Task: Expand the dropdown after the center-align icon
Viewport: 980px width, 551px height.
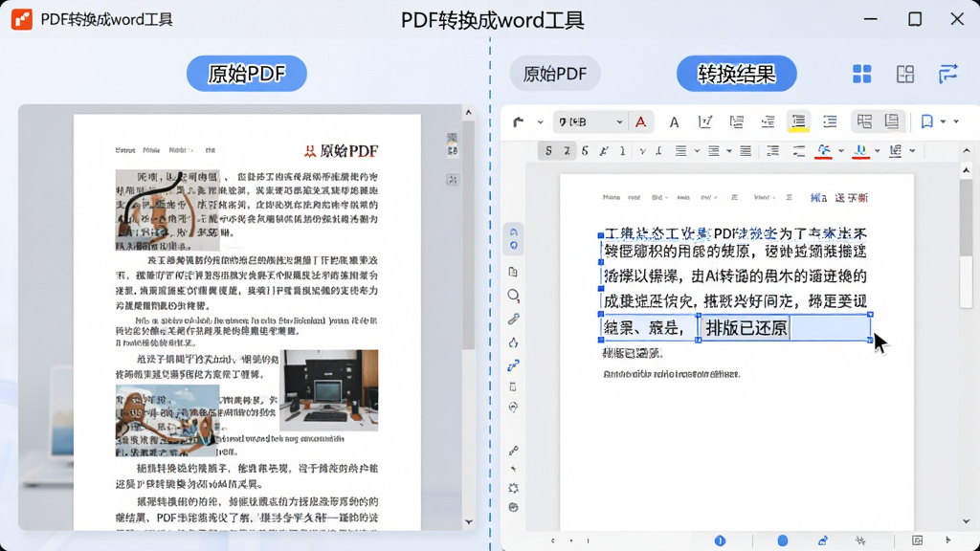Action: click(x=728, y=150)
